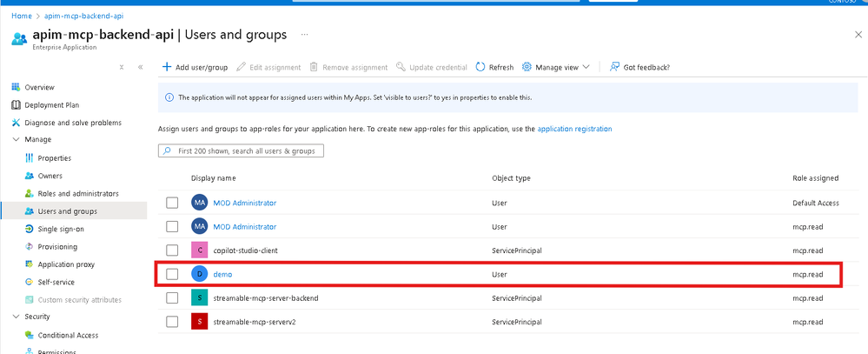Check the demo user checkbox
The height and width of the screenshot is (354, 868).
pyautogui.click(x=172, y=274)
